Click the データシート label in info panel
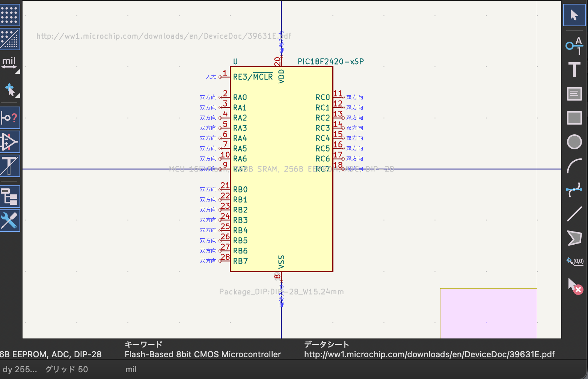Viewport: 588px width, 379px height. (x=327, y=344)
